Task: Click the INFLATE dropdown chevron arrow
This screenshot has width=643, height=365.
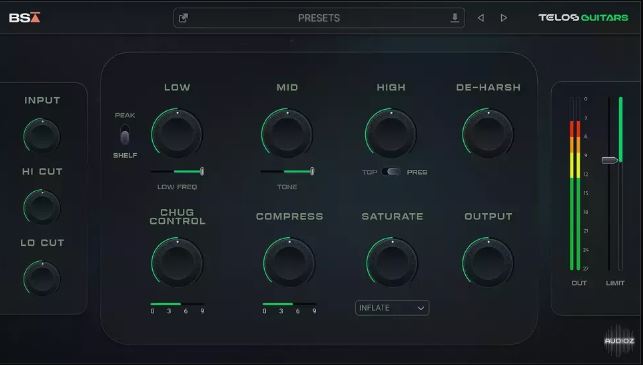Action: tap(421, 308)
